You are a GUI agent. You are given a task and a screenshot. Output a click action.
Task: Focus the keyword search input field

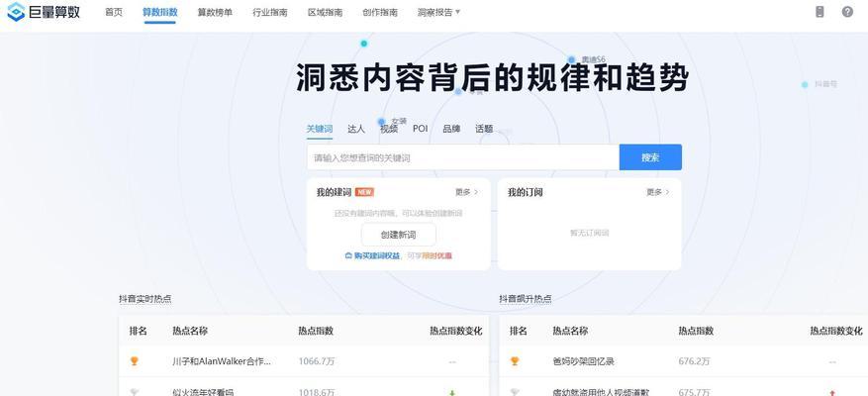[463, 157]
